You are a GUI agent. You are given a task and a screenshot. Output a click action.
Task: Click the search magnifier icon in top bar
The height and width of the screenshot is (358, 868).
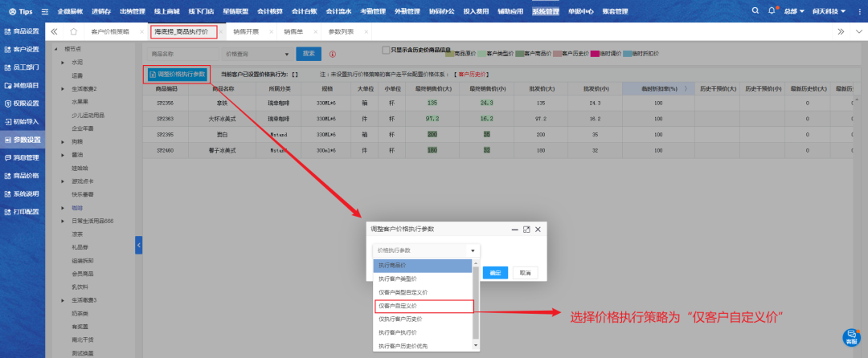pos(755,11)
